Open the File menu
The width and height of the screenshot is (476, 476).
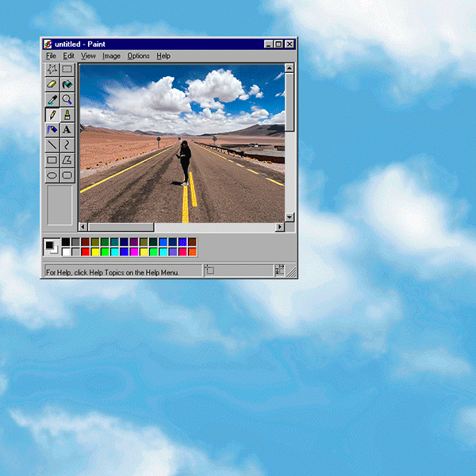(51, 56)
